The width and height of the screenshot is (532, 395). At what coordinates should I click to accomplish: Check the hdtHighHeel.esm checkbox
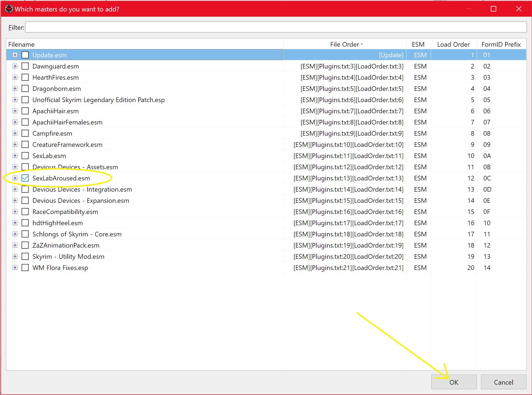point(25,223)
